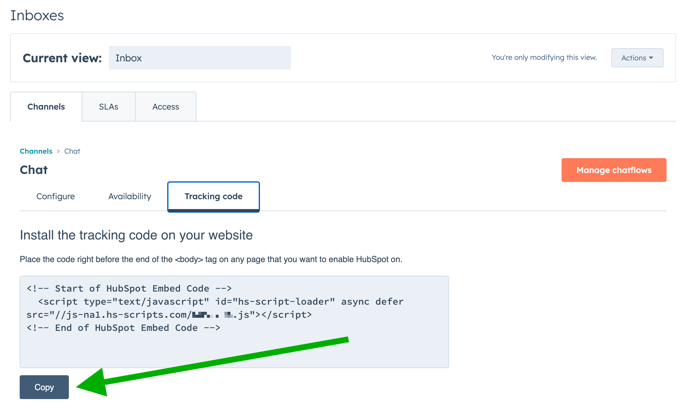Click the Channels breadcrumb link
The height and width of the screenshot is (408, 688).
[x=36, y=151]
